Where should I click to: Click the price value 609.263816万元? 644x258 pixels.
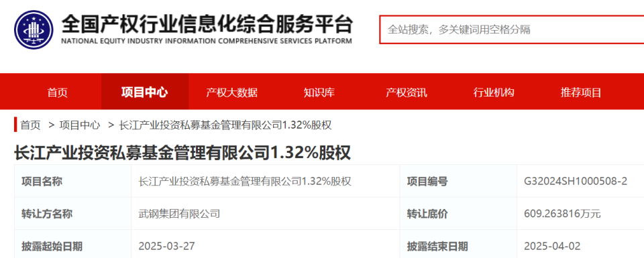562,214
